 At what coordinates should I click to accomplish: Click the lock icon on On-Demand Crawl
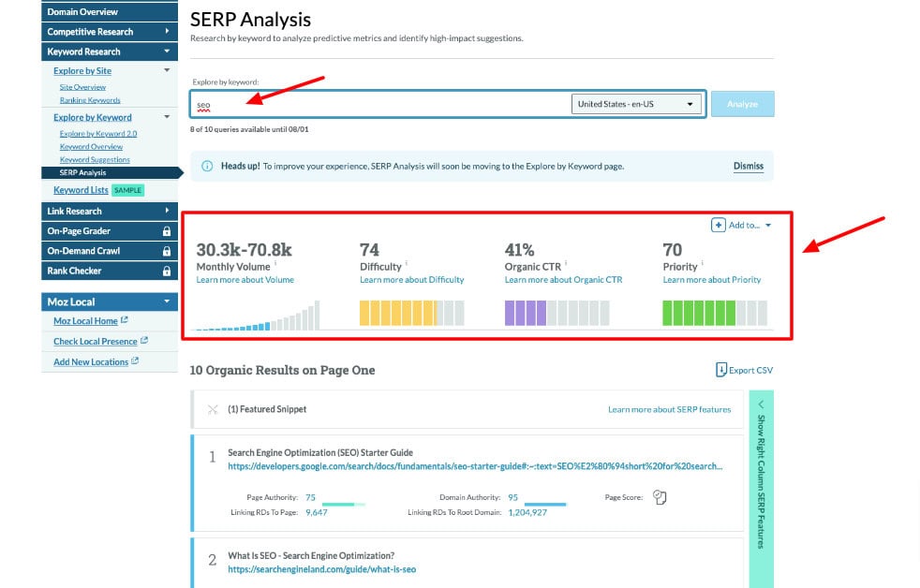[x=168, y=251]
